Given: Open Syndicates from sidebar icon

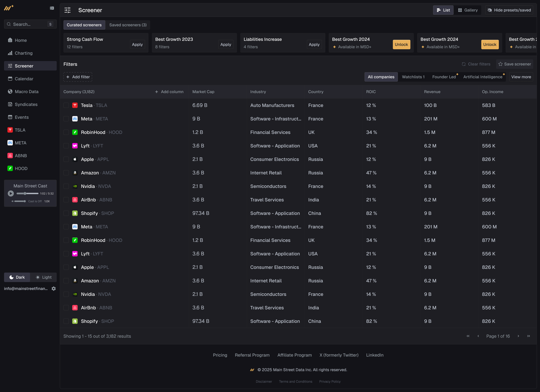Looking at the screenshot, I should click(x=10, y=104).
